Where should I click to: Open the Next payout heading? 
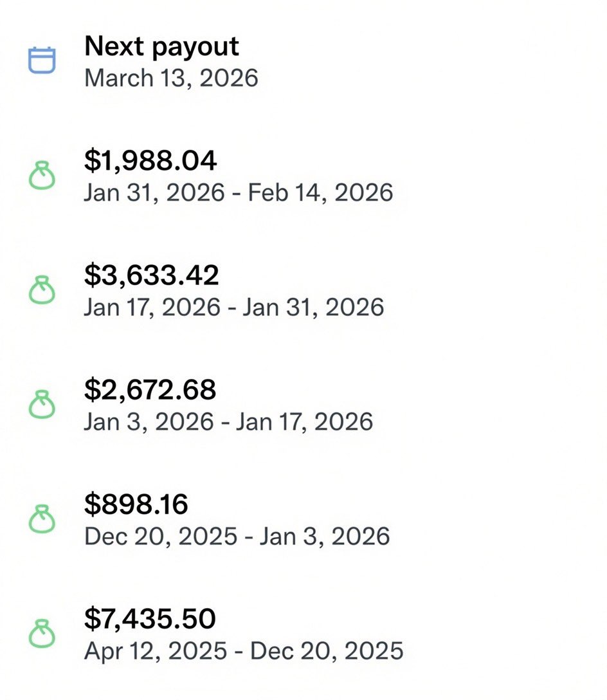point(161,46)
